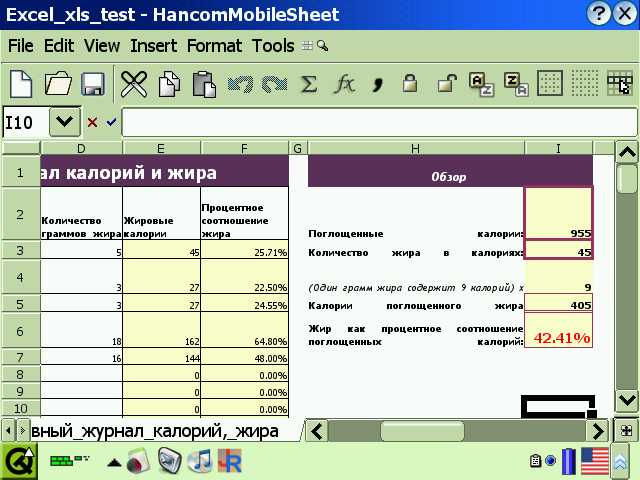Open the Insert menu
640x480 pixels.
point(153,45)
